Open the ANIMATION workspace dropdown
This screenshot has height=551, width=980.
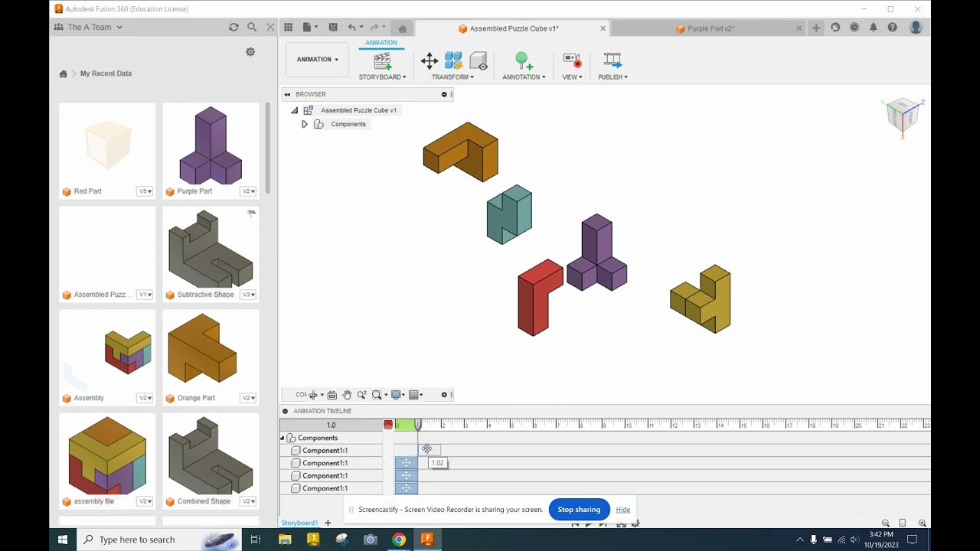tap(318, 59)
